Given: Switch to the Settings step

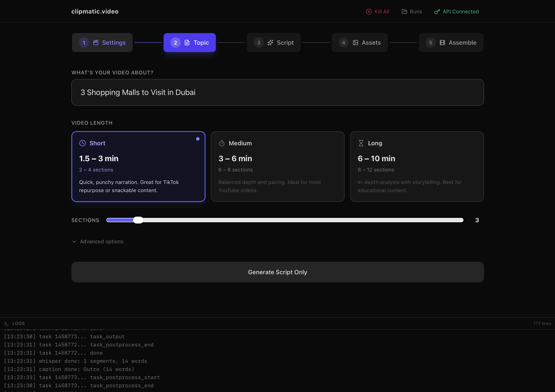Looking at the screenshot, I should (x=102, y=42).
